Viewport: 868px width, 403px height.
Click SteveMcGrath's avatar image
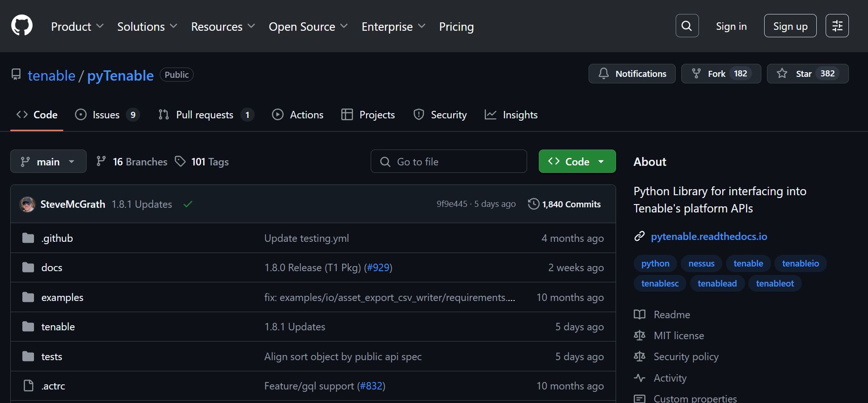coord(27,204)
